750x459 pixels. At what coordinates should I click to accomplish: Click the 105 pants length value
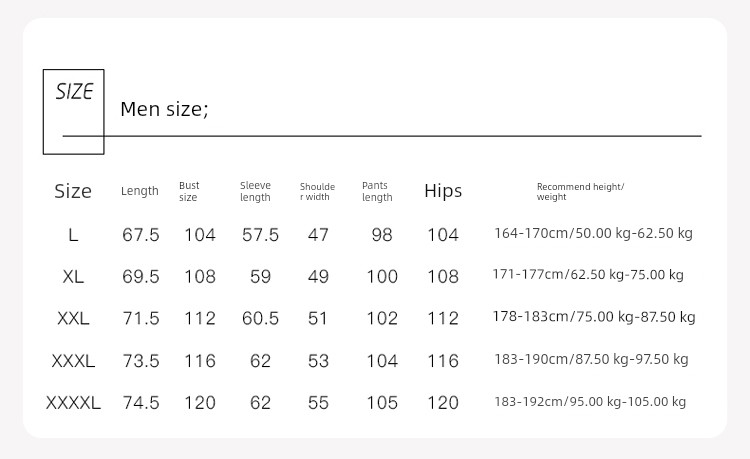tap(382, 403)
